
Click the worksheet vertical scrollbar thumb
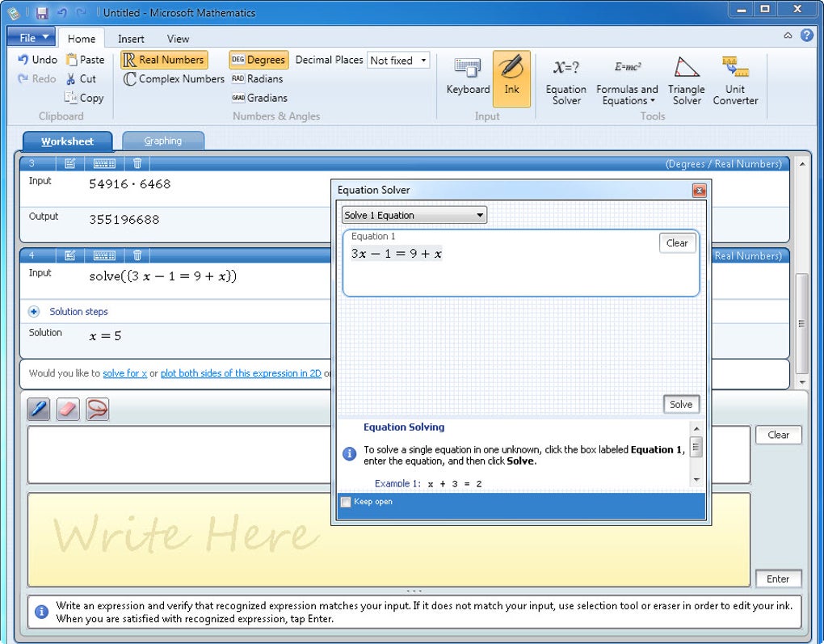coord(801,324)
